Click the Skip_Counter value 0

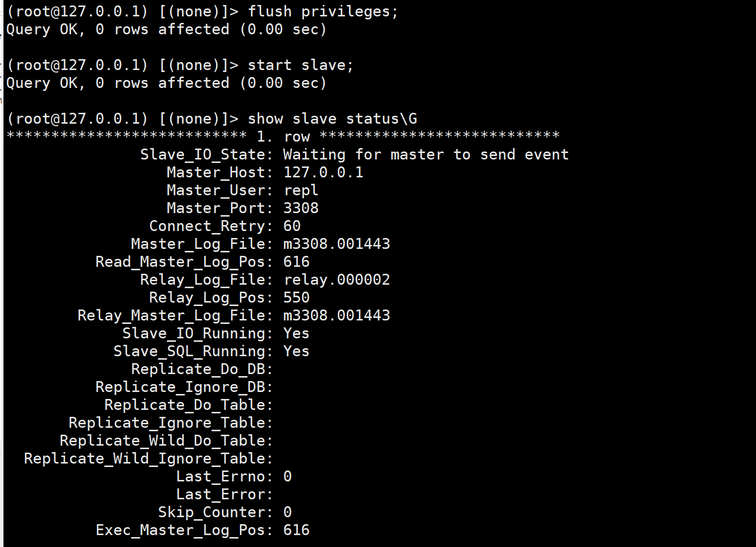287,512
